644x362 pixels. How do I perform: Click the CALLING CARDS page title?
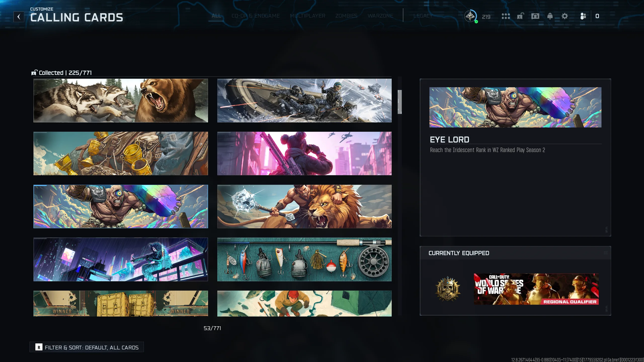point(77,18)
